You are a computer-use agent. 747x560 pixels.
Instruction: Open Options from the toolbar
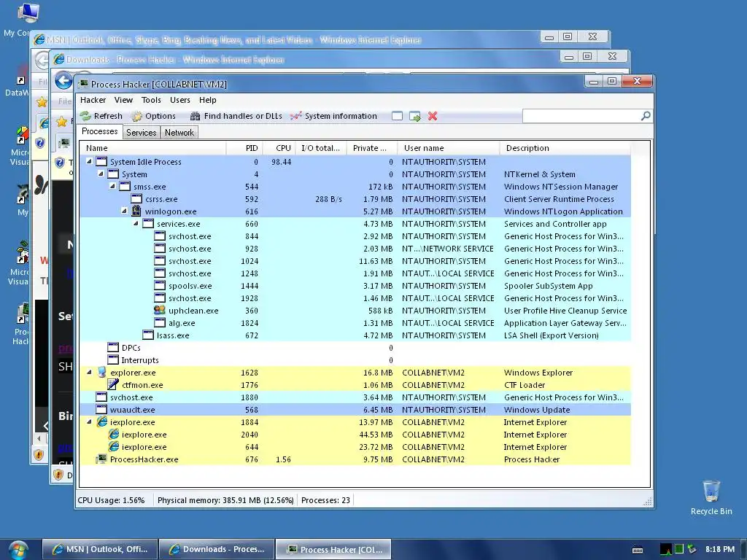(154, 116)
